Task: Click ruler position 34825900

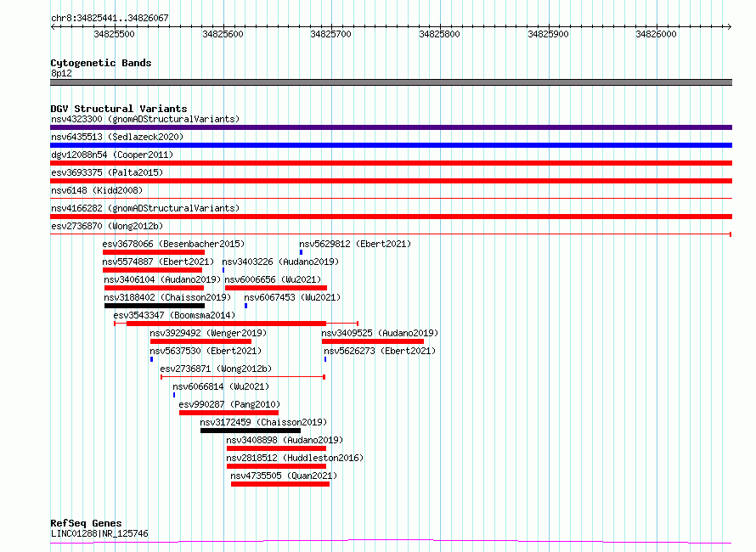Action: (x=548, y=34)
